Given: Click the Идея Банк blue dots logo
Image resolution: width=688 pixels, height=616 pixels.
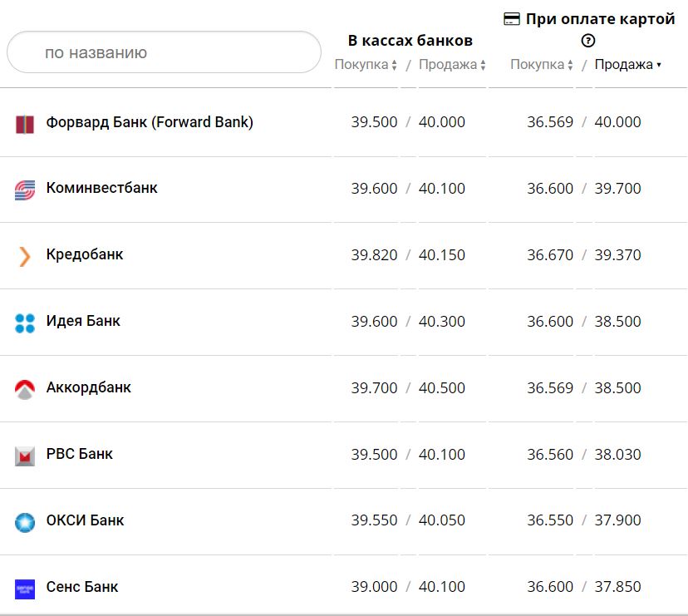Looking at the screenshot, I should tap(25, 323).
